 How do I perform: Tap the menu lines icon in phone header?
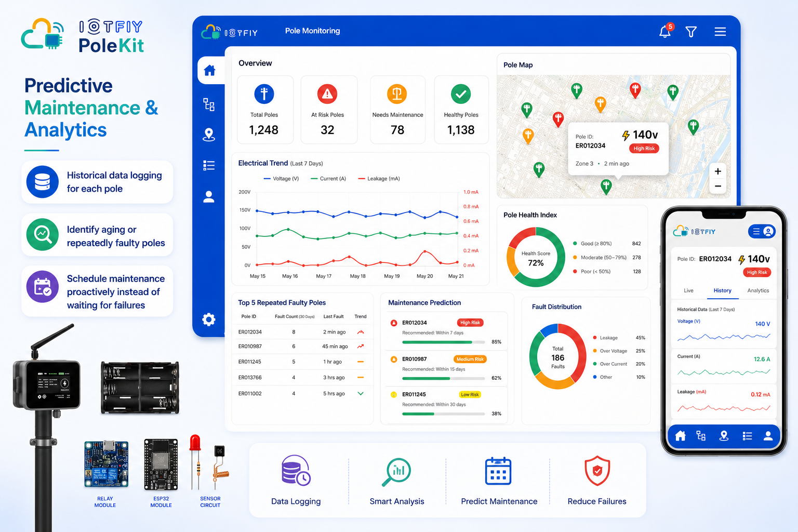click(x=756, y=232)
